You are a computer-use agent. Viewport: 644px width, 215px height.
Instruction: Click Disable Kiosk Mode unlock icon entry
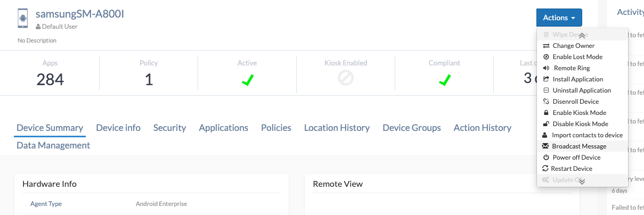[583, 124]
